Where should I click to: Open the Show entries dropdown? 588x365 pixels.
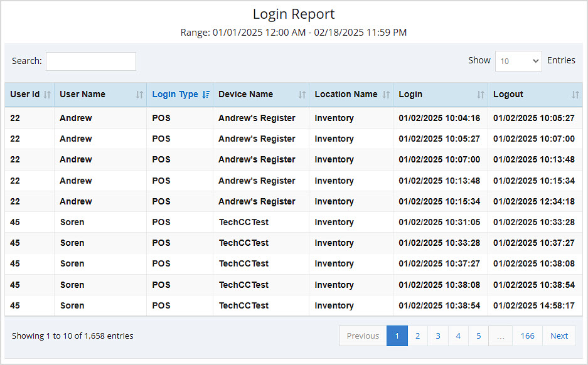pos(518,61)
